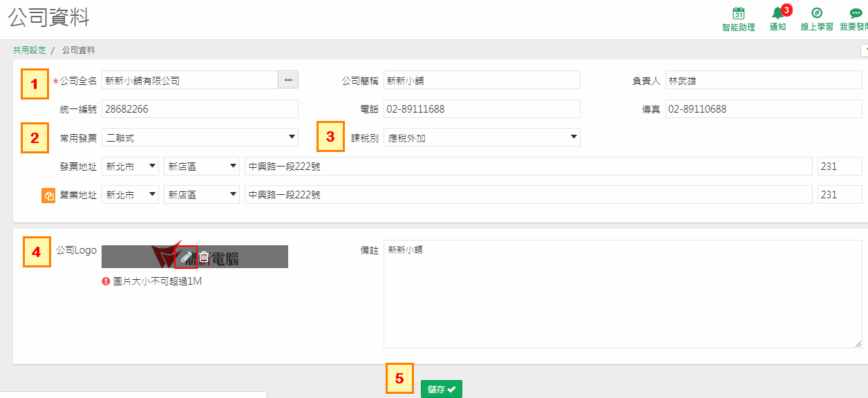Open the 線上學習 compass icon
Screen dimensions: 868x398
[816, 13]
